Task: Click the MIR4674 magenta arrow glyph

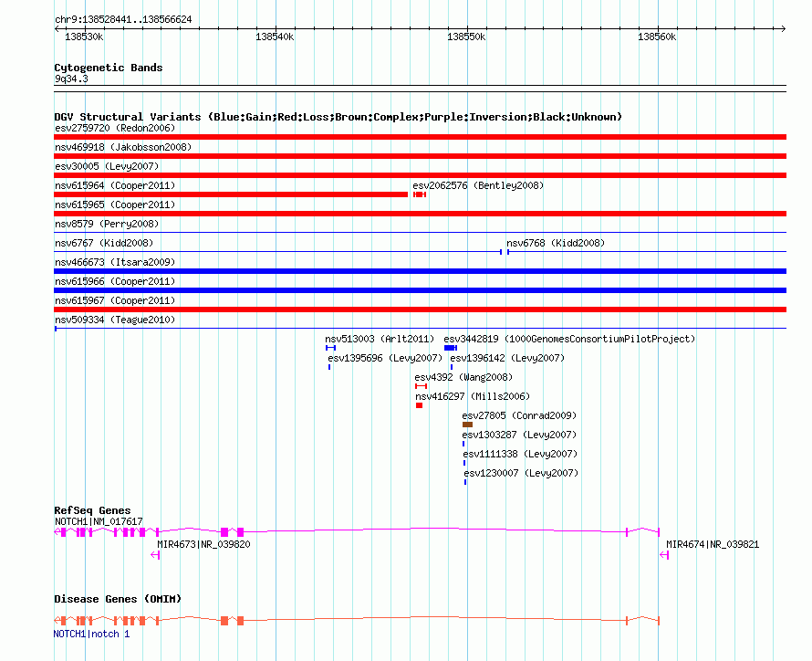Action: pos(664,555)
